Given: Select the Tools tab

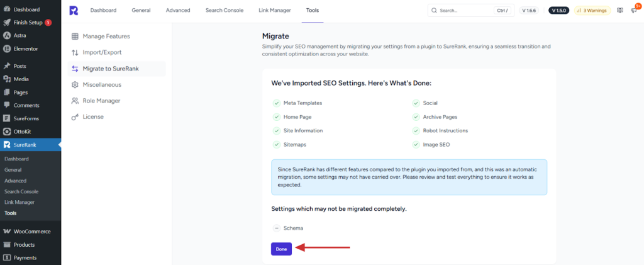Looking at the screenshot, I should coord(312,11).
